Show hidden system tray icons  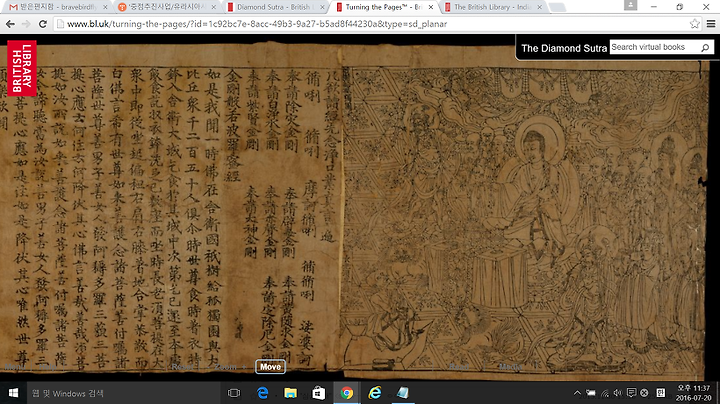point(577,393)
